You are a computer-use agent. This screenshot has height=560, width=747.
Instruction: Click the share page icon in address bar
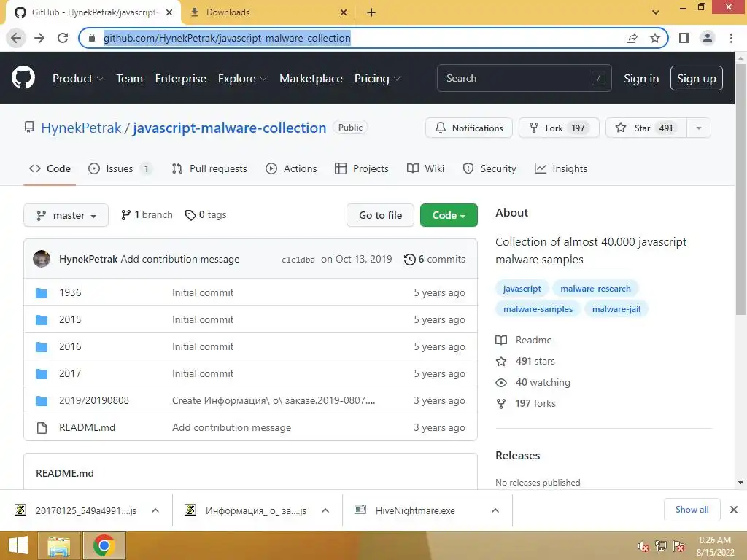[x=632, y=38]
